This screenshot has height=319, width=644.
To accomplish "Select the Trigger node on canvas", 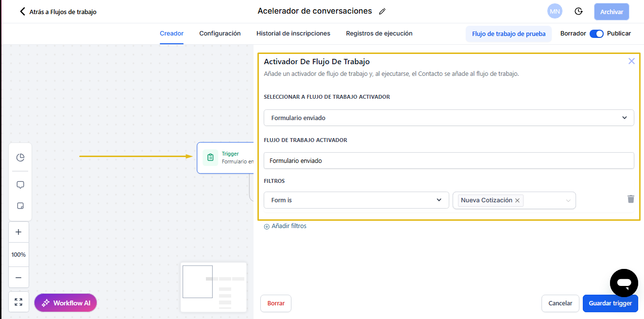I will click(225, 158).
